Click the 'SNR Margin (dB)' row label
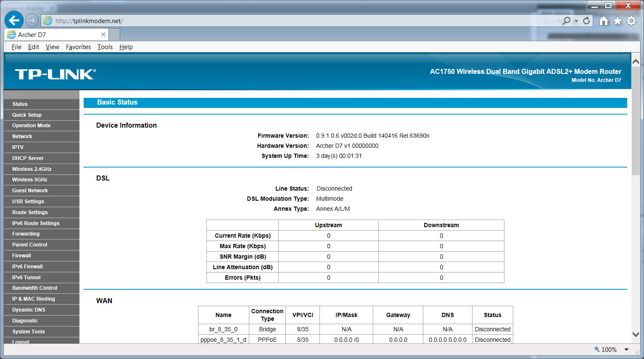 [x=243, y=257]
